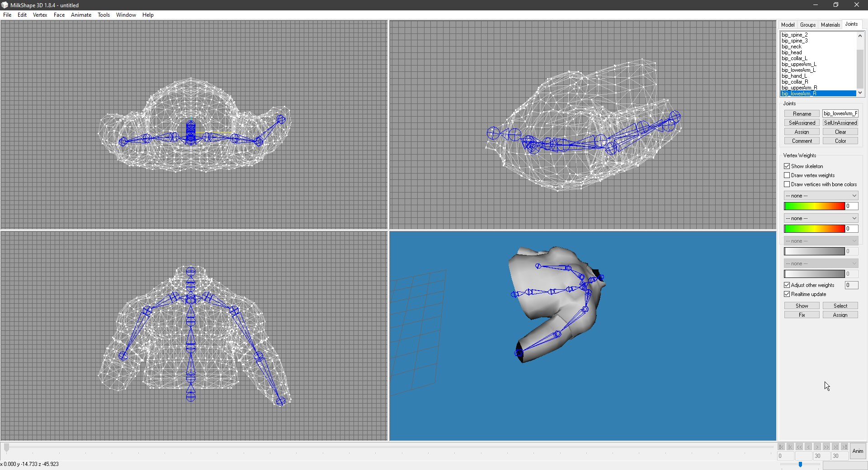
Task: Open the Tools menu
Action: tap(104, 15)
